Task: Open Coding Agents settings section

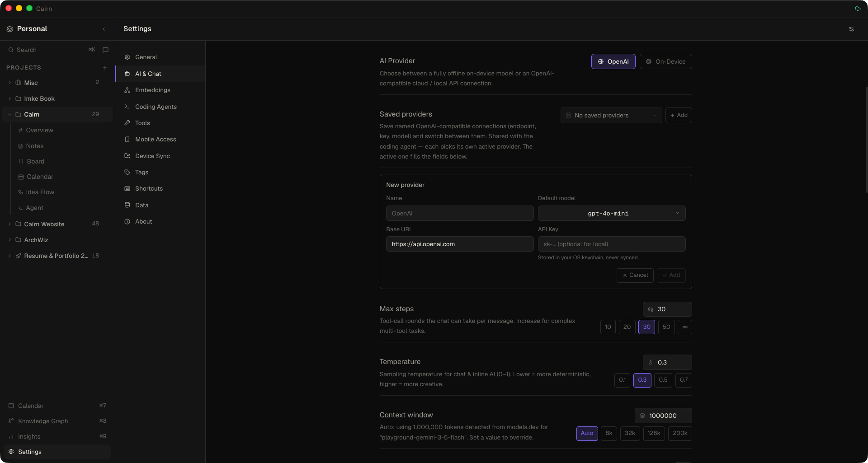Action: pos(160,107)
